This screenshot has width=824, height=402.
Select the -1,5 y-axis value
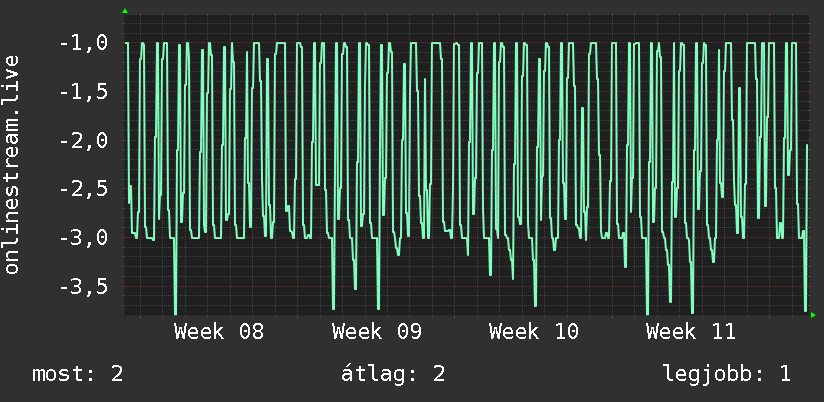point(84,92)
